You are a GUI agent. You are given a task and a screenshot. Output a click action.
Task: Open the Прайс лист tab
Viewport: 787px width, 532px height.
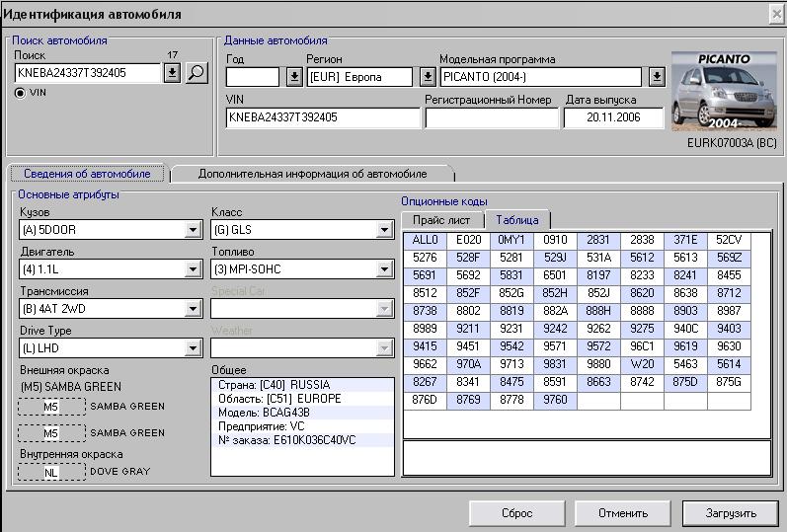441,220
